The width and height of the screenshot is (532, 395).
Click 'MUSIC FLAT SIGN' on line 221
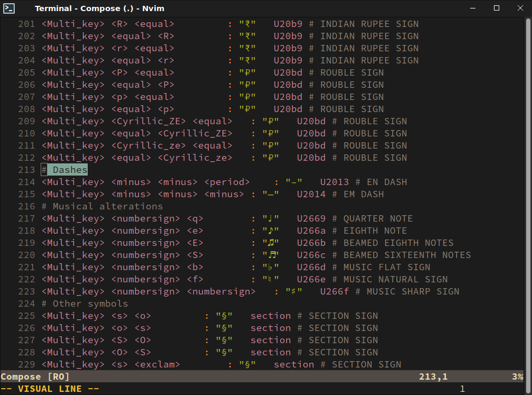[x=387, y=268]
